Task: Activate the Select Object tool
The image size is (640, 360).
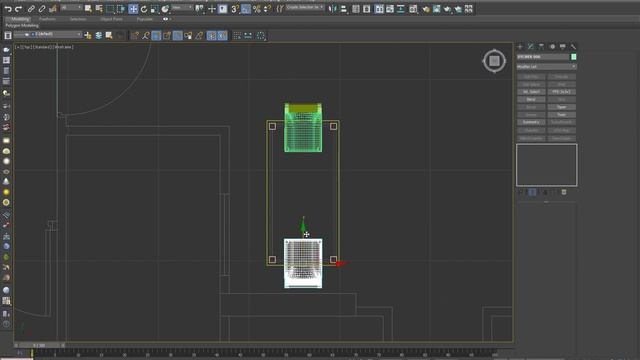Action: tap(88, 9)
